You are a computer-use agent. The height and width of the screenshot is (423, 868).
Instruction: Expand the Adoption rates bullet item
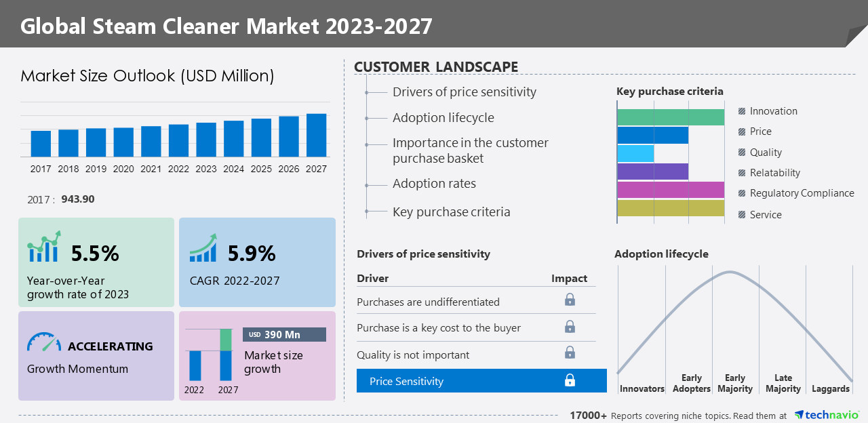434,183
